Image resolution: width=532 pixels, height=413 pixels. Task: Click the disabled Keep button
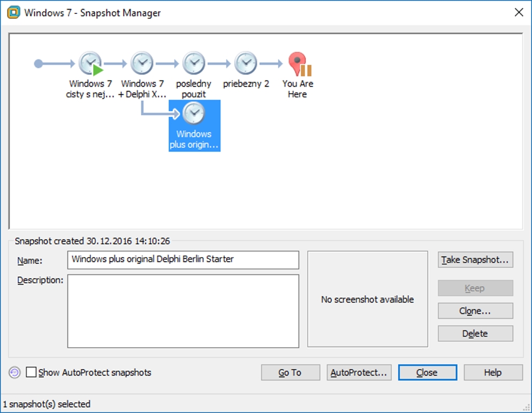tap(475, 288)
